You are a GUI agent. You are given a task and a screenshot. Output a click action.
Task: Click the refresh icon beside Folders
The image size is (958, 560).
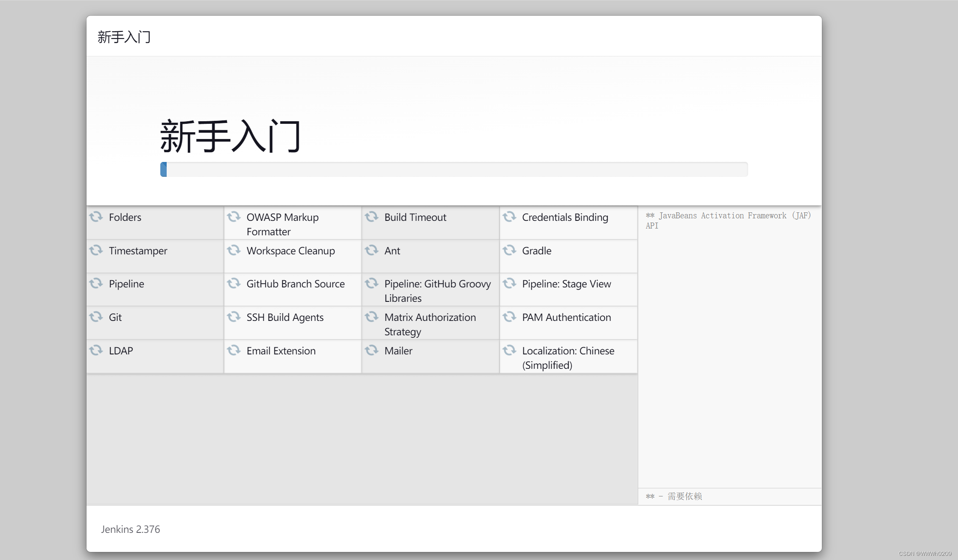(96, 217)
